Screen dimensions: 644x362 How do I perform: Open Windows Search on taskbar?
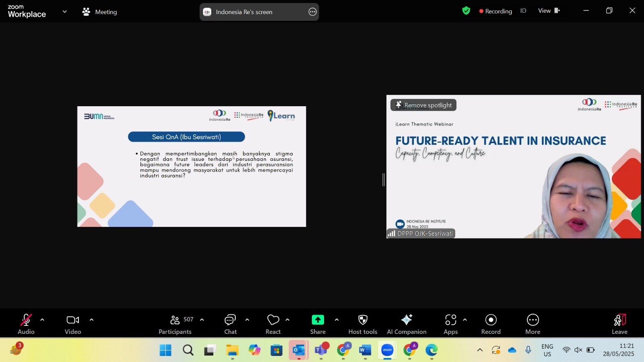point(188,350)
